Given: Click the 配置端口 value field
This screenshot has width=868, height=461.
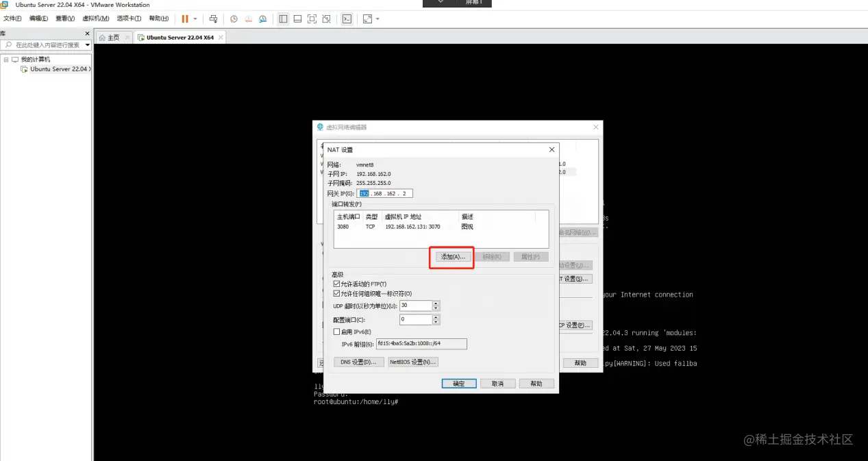Looking at the screenshot, I should (x=416, y=320).
